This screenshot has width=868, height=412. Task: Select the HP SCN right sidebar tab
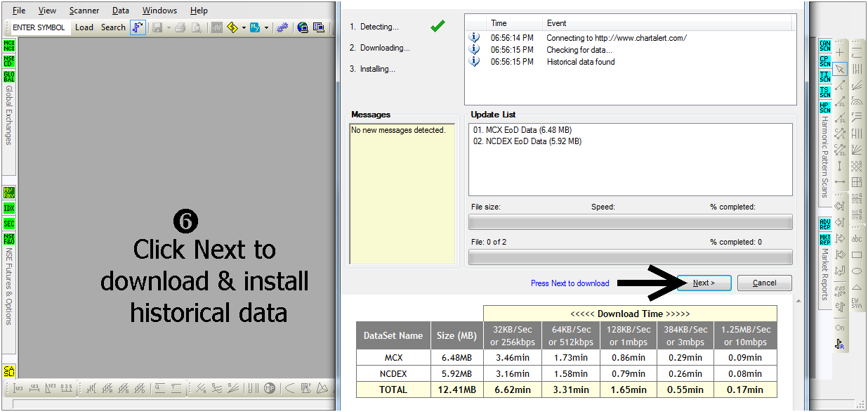tap(825, 108)
